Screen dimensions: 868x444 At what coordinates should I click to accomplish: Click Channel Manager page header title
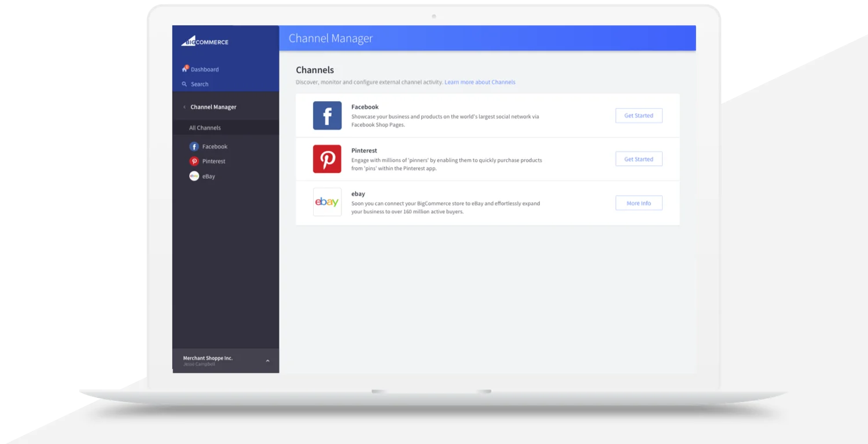coord(330,38)
